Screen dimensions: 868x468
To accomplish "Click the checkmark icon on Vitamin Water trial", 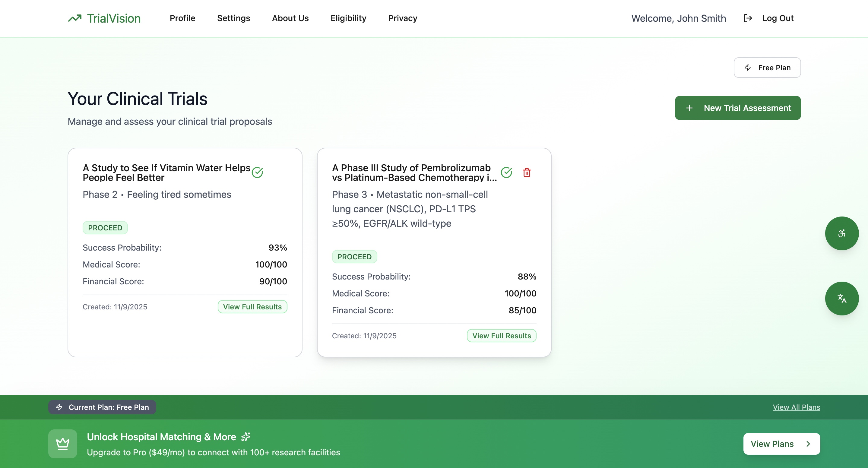I will (258, 172).
